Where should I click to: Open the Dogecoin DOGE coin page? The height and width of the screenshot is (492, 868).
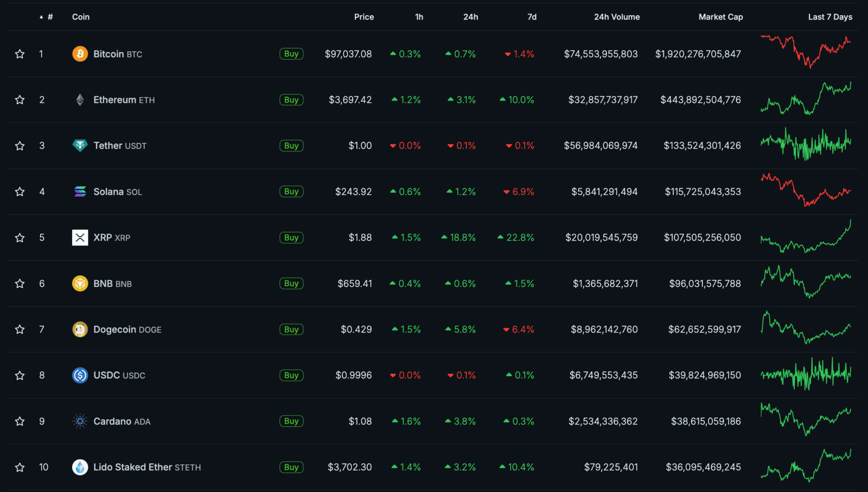(127, 329)
